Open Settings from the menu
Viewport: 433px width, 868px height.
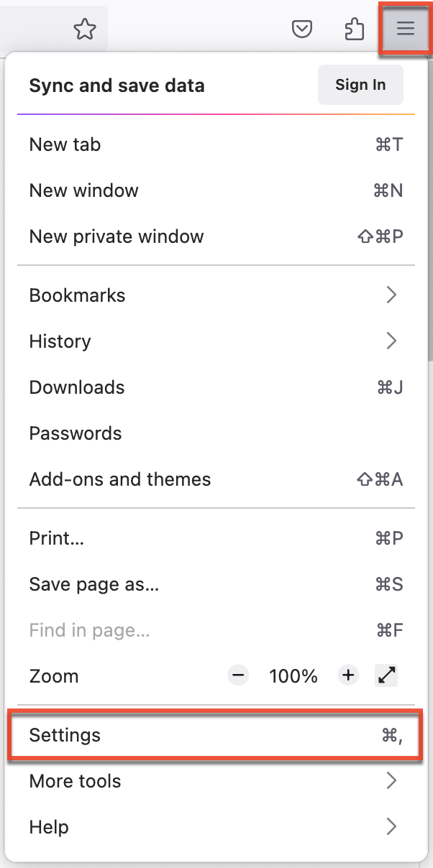coord(65,735)
